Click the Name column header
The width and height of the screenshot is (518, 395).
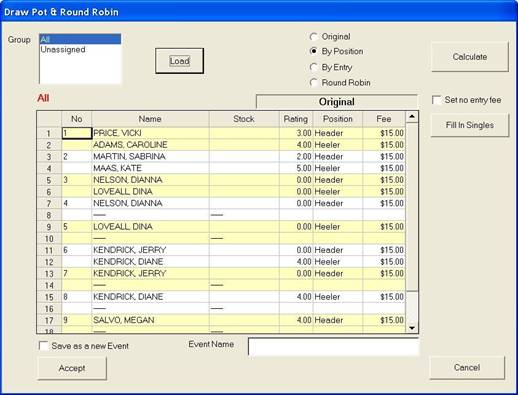tap(150, 119)
